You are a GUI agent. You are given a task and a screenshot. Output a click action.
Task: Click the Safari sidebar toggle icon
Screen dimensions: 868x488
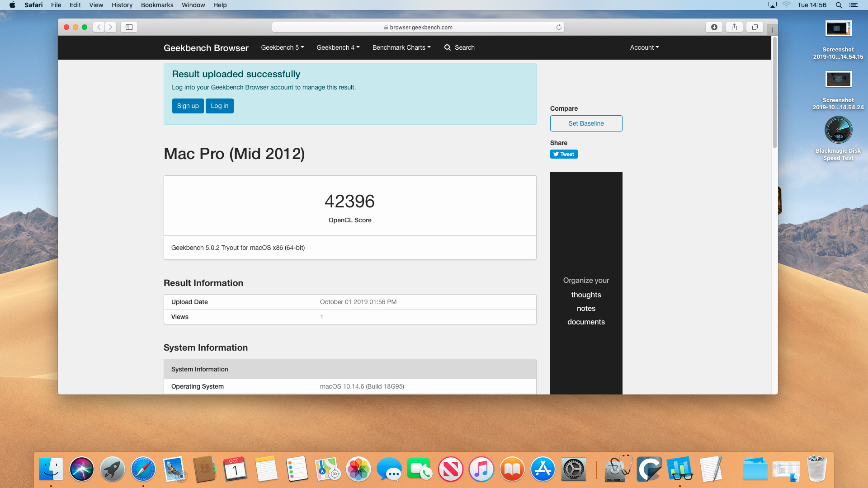tap(129, 27)
